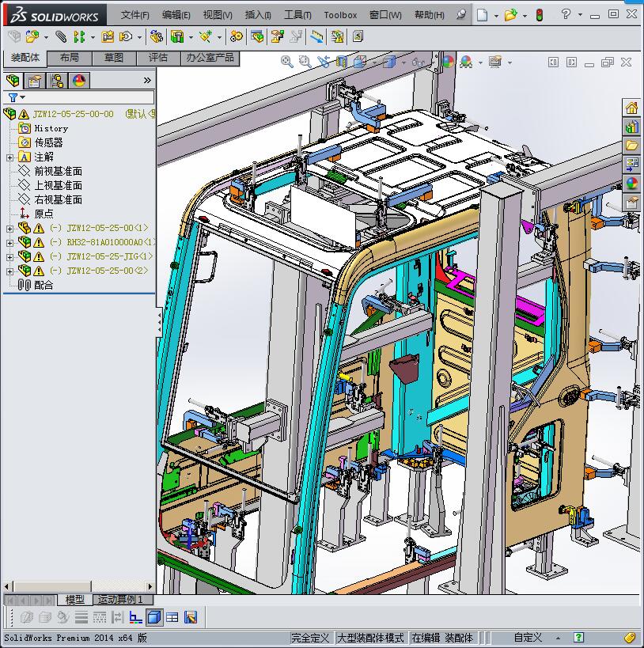This screenshot has height=648, width=644.
Task: Open Linear Component Pattern tool
Action: click(79, 36)
